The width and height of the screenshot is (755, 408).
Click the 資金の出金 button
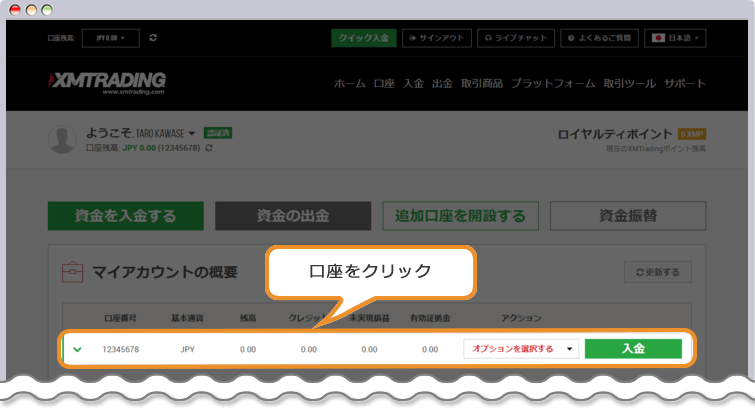(x=293, y=216)
